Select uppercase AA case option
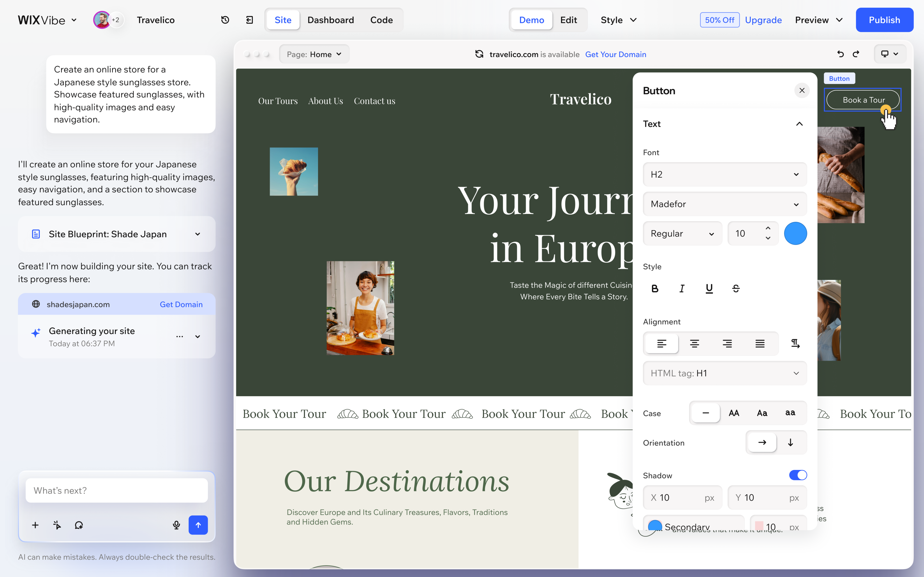924x577 pixels. [x=734, y=413]
